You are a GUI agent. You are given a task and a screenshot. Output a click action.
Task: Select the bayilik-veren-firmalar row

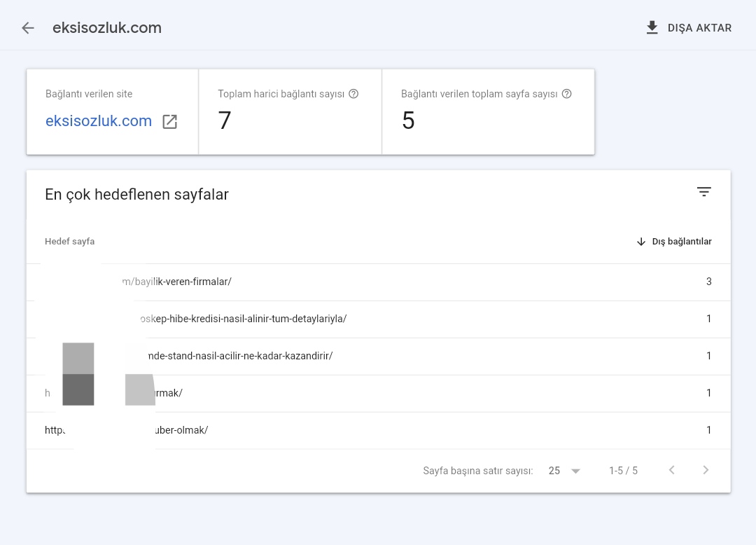pos(379,282)
